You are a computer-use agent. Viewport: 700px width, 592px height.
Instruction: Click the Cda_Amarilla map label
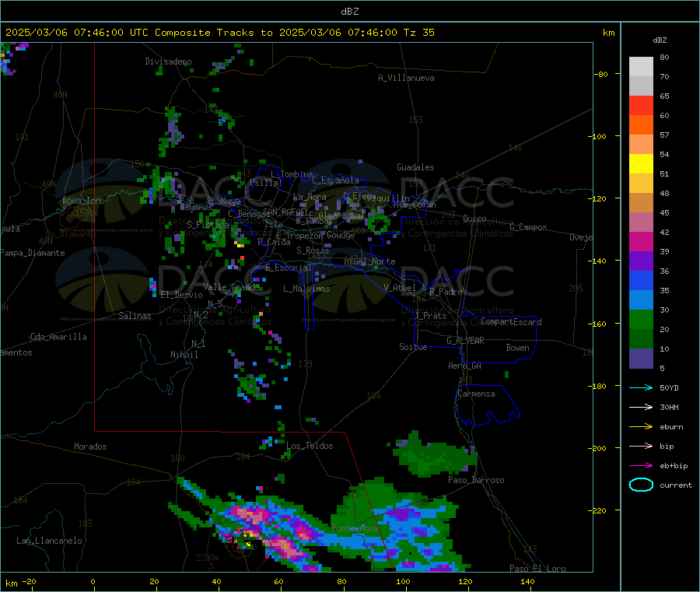pos(59,337)
